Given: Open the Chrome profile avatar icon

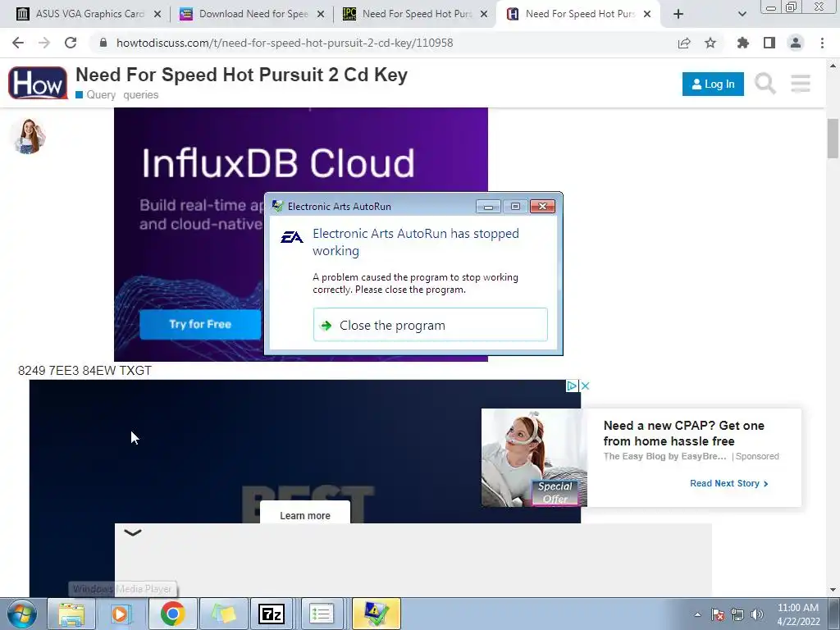Looking at the screenshot, I should coord(796,43).
